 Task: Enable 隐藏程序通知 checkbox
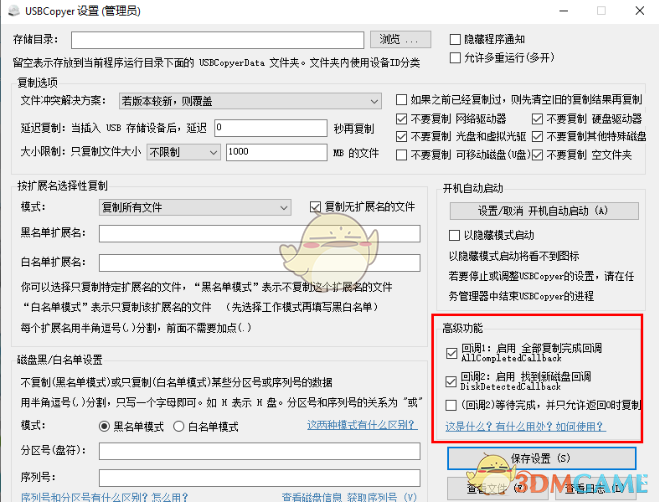tap(455, 40)
